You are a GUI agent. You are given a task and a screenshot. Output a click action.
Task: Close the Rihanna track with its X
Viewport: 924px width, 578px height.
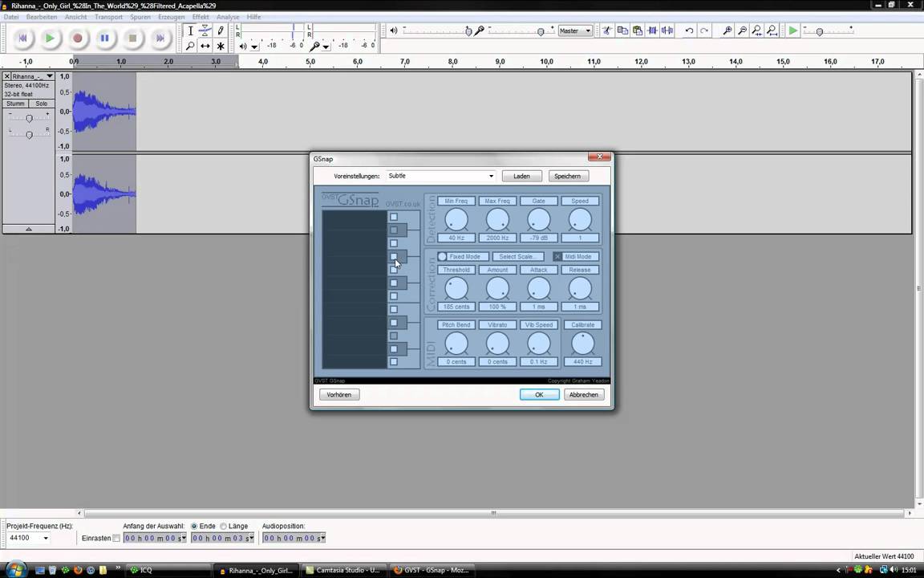[7, 76]
